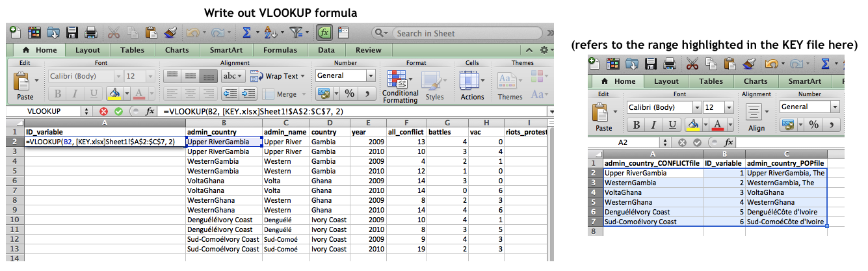Switch to the Formulas tab in the main window
This screenshot has width=868, height=271.
point(280,50)
